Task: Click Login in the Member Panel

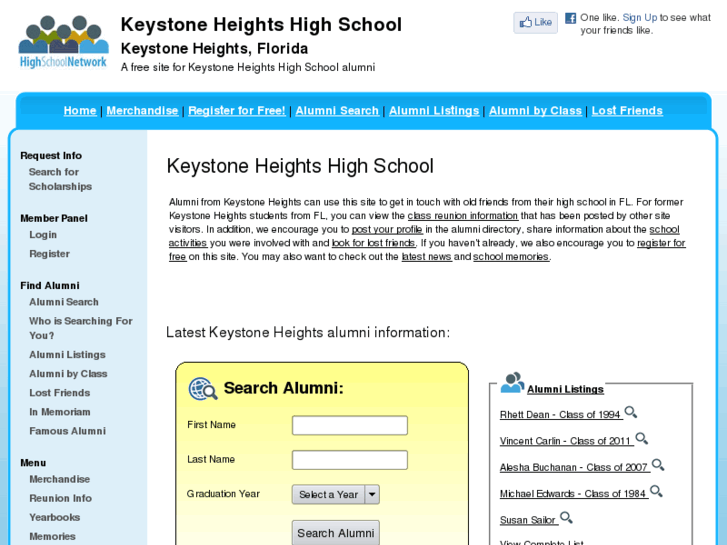Action: pos(43,235)
